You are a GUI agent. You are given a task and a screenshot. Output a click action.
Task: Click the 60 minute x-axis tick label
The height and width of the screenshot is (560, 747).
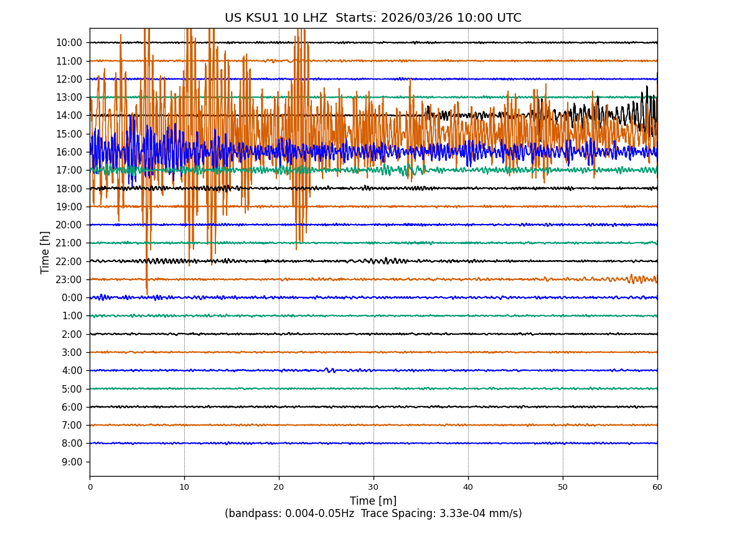(x=657, y=487)
